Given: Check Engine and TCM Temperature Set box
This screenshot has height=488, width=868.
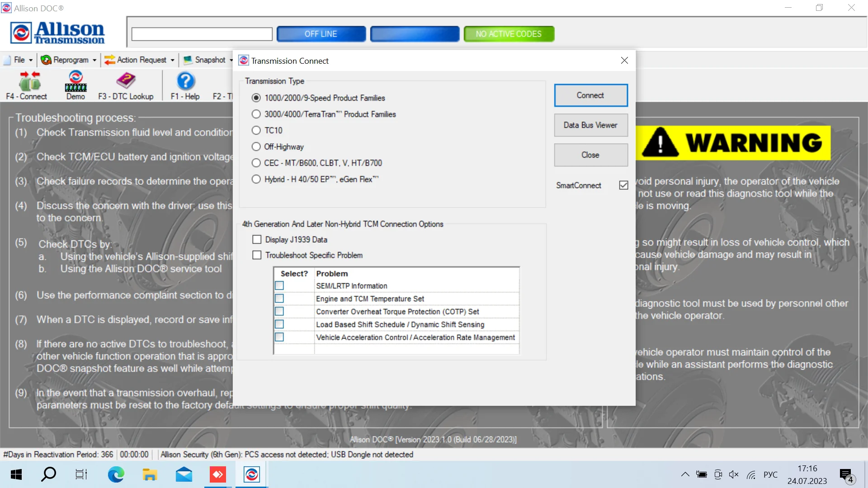Looking at the screenshot, I should (x=279, y=299).
